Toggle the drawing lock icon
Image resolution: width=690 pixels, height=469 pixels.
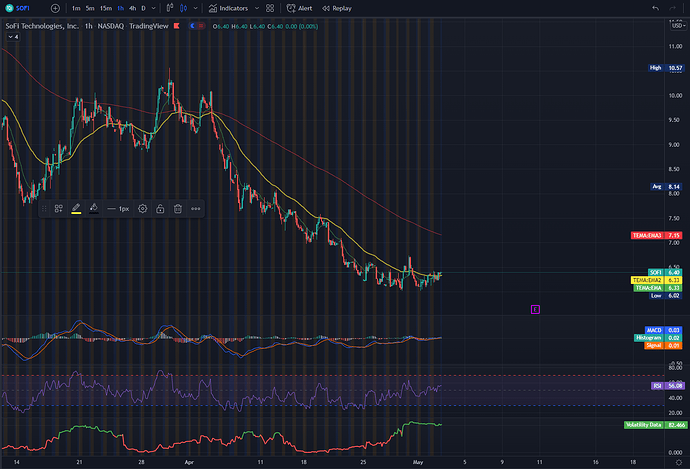tap(160, 209)
